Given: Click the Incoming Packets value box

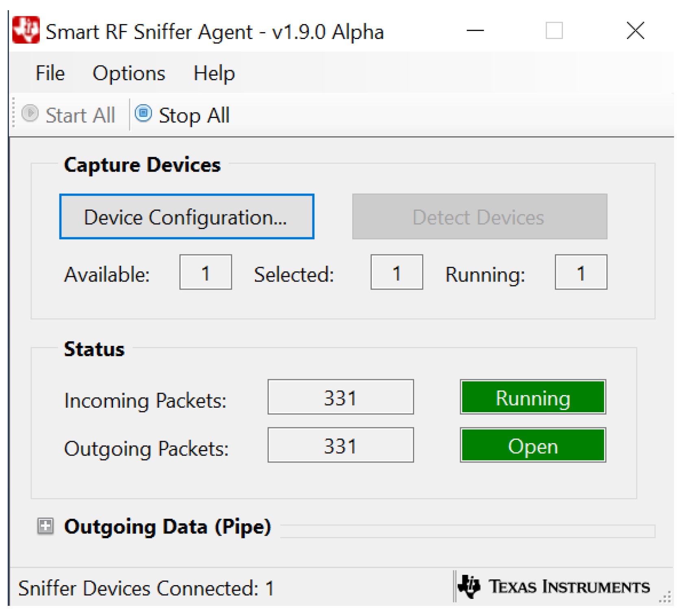Looking at the screenshot, I should [340, 397].
